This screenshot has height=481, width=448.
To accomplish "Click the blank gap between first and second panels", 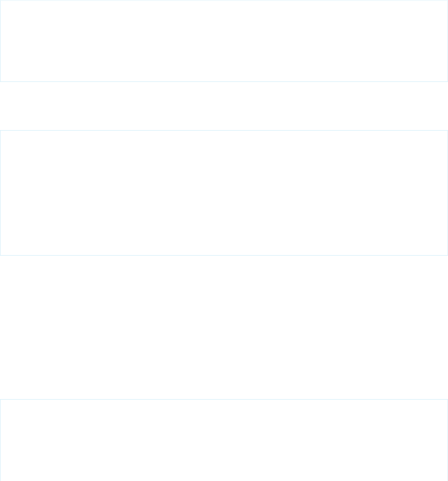I will 224,106.
